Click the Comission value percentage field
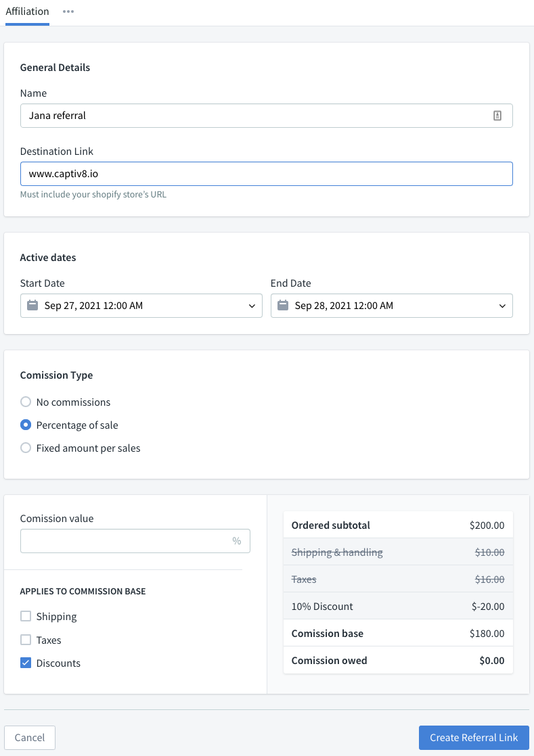 tap(125, 541)
